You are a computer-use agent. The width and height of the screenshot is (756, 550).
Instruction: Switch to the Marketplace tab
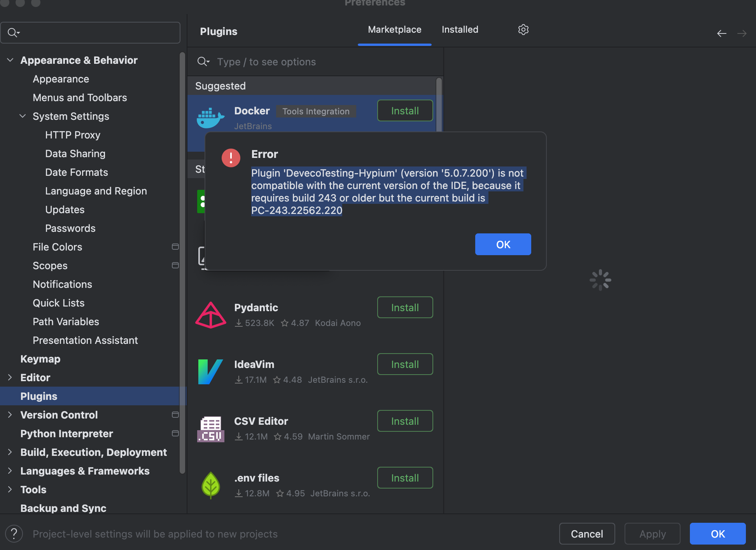(394, 30)
